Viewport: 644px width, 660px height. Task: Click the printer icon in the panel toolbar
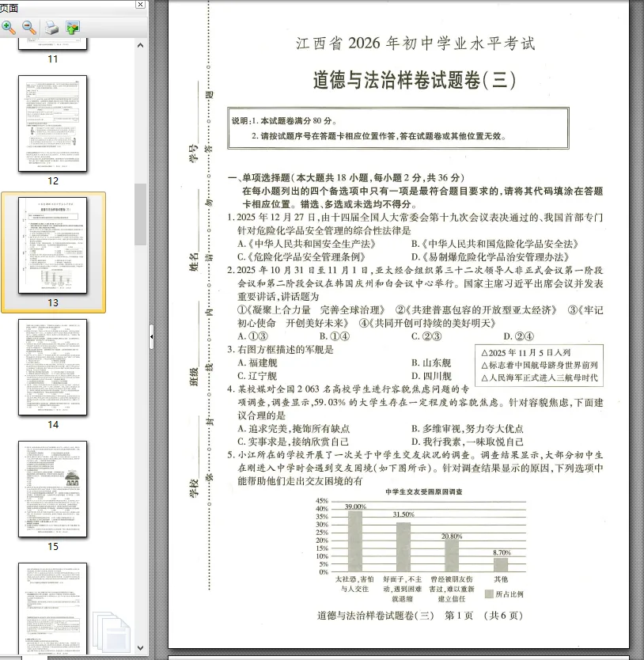coord(50,26)
